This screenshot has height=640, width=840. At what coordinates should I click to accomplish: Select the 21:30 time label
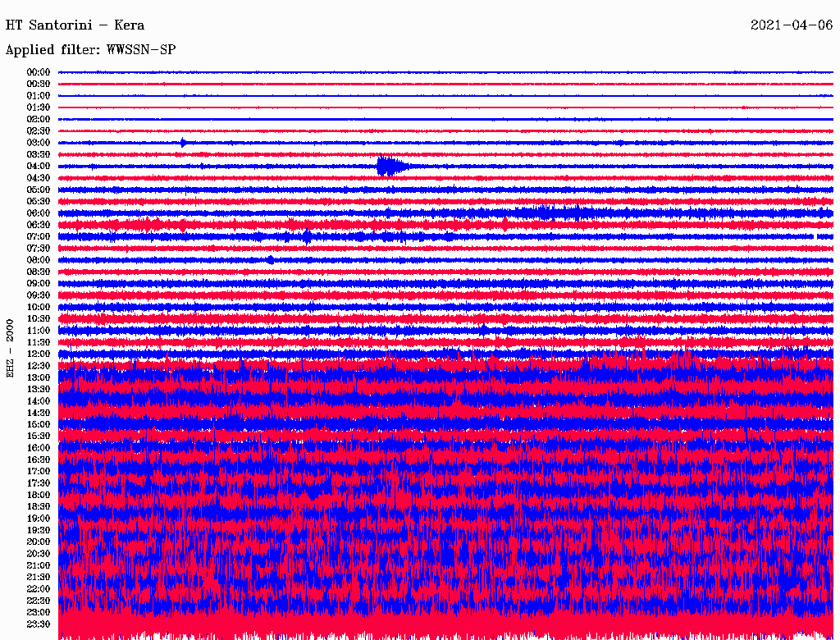point(39,578)
